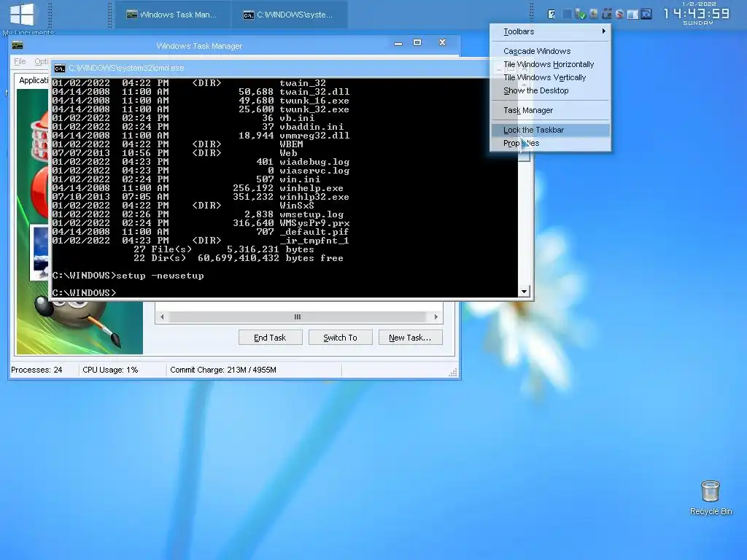Click the Task Manager horizontal scrollbar thumb

(x=298, y=316)
